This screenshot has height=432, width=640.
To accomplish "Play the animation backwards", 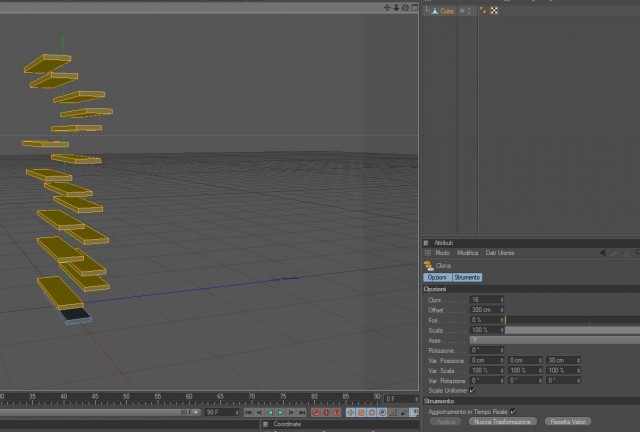I will tap(269, 412).
